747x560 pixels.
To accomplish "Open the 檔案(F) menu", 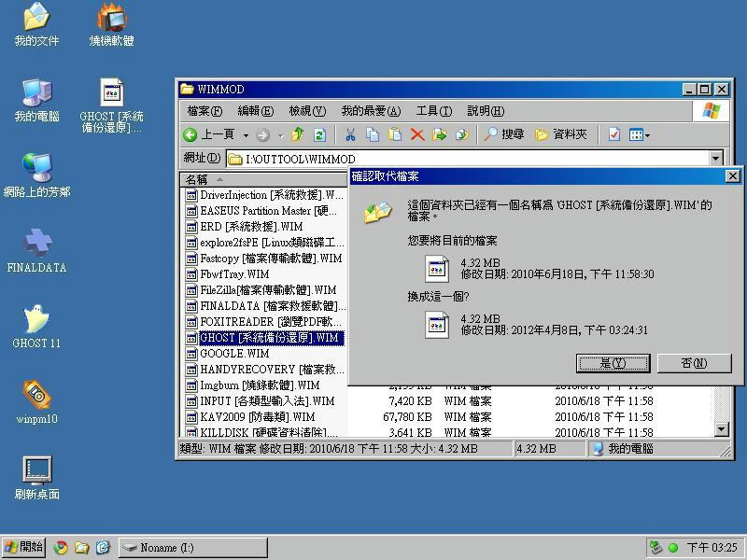I will [x=204, y=111].
